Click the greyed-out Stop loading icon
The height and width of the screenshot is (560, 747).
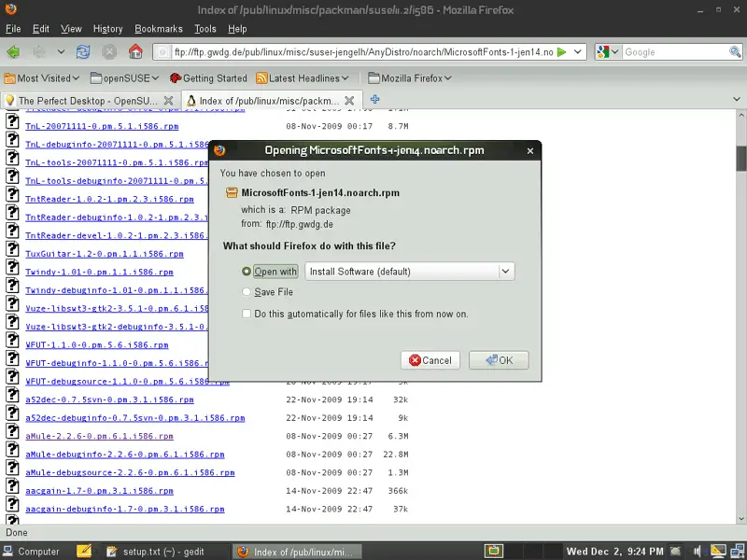(x=109, y=52)
